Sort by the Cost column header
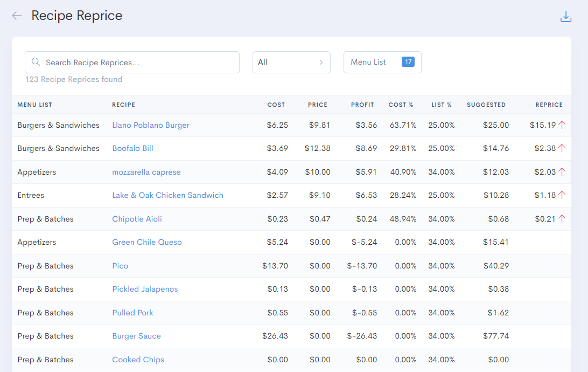This screenshot has height=372, width=588. 276,105
